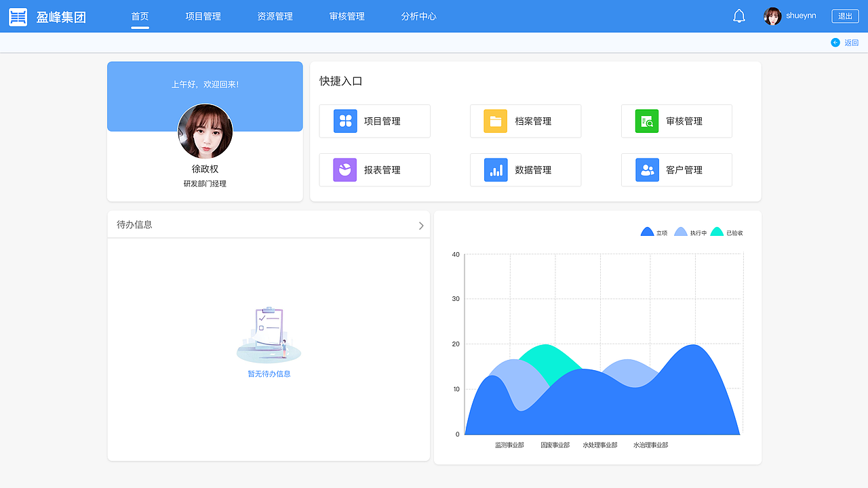Select the purple 报表管理 icon
The height and width of the screenshot is (488, 868).
tap(344, 169)
